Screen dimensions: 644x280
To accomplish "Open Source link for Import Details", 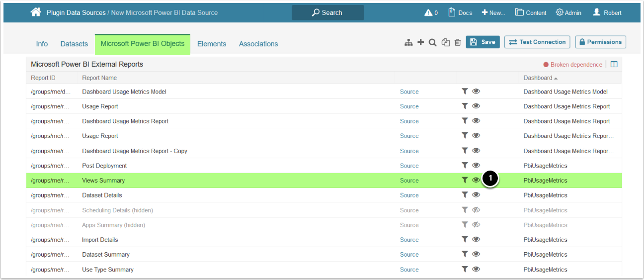I will tap(409, 240).
